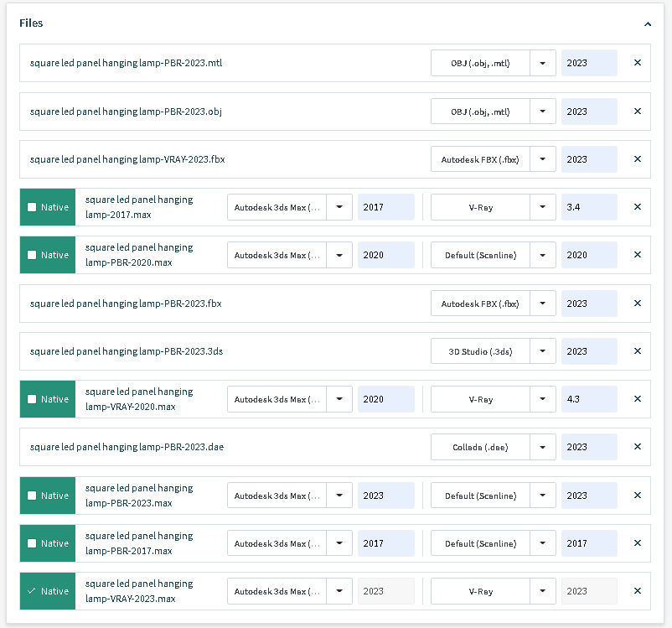Enable Native checkbox for PBR-2020.max
The image size is (672, 628).
(32, 255)
